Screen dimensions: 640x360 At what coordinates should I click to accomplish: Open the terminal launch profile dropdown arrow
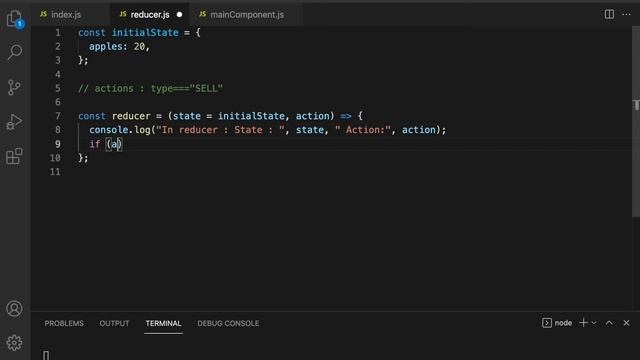594,323
